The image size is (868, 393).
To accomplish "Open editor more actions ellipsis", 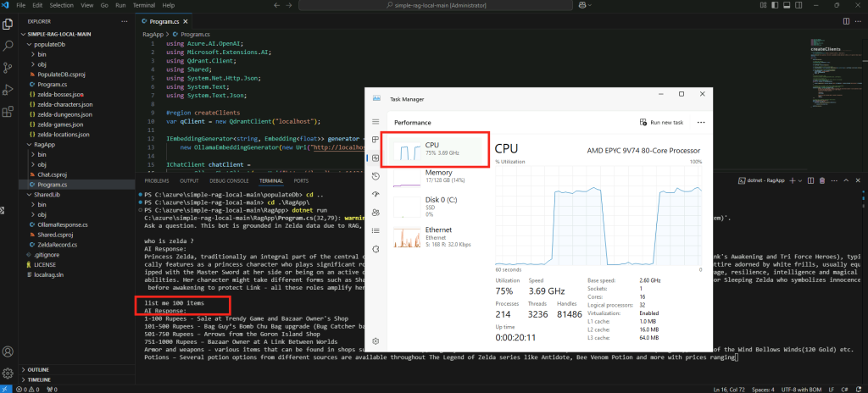I will click(x=860, y=21).
